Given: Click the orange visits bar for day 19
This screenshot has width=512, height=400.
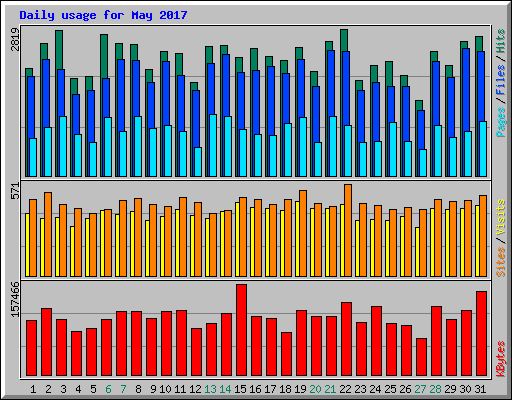Looking at the screenshot, I should tap(303, 233).
